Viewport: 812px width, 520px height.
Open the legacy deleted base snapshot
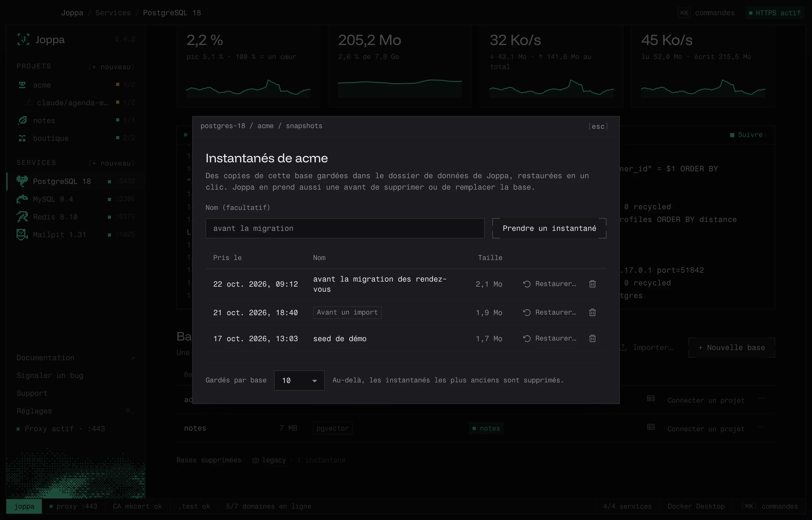(x=299, y=460)
